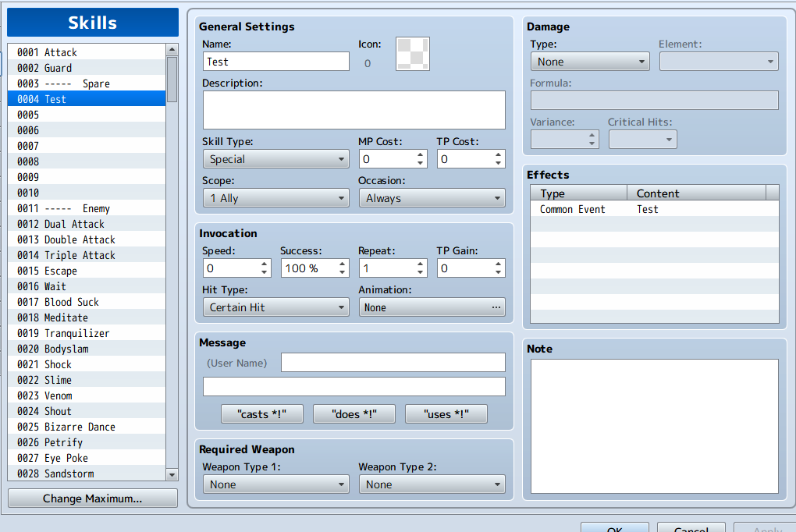
Task: Open the Animation selector showing None
Action: [432, 307]
